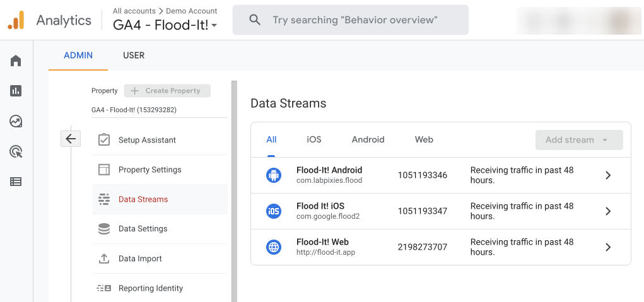Viewport: 644px width, 302px height.
Task: Open Data Import menu item
Action: [x=160, y=258]
